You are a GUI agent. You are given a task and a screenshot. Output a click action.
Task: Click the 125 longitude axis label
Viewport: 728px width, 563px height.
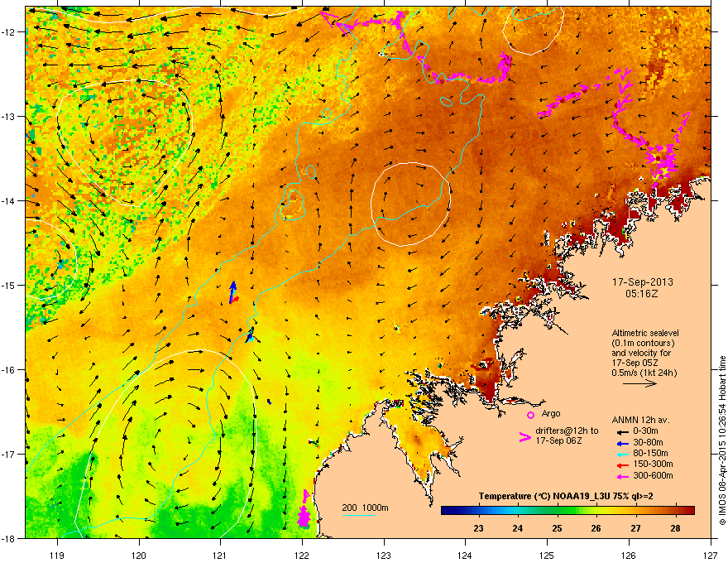click(547, 555)
